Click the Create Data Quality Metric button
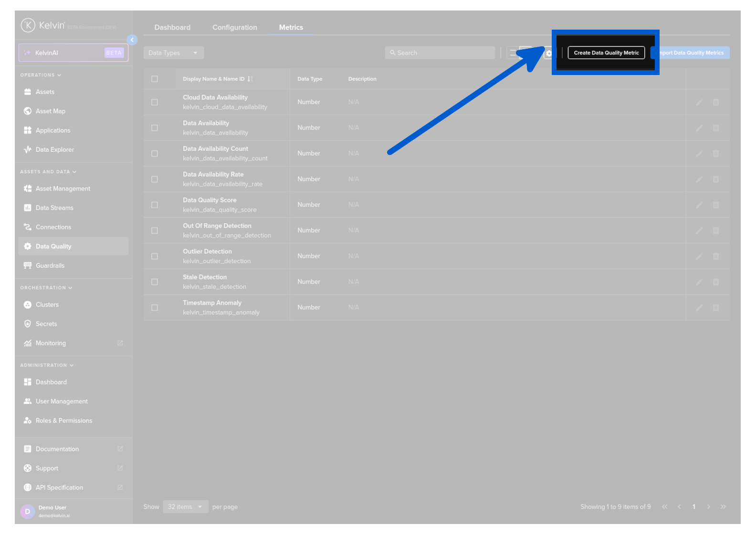 (606, 53)
